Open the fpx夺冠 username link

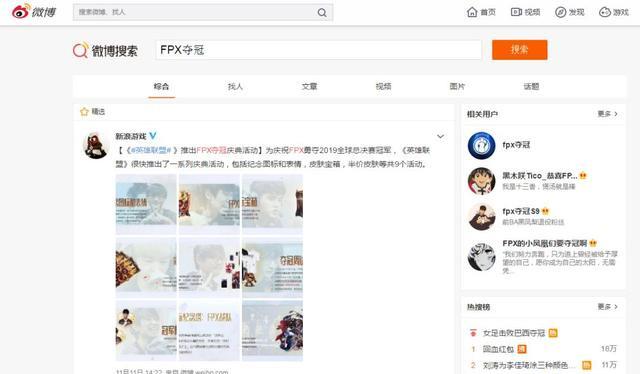[516, 145]
